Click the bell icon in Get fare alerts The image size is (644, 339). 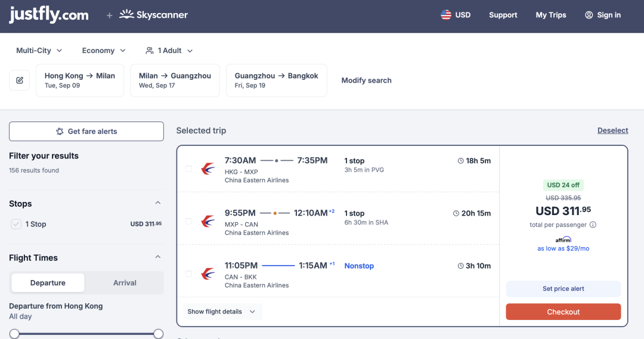tap(60, 131)
